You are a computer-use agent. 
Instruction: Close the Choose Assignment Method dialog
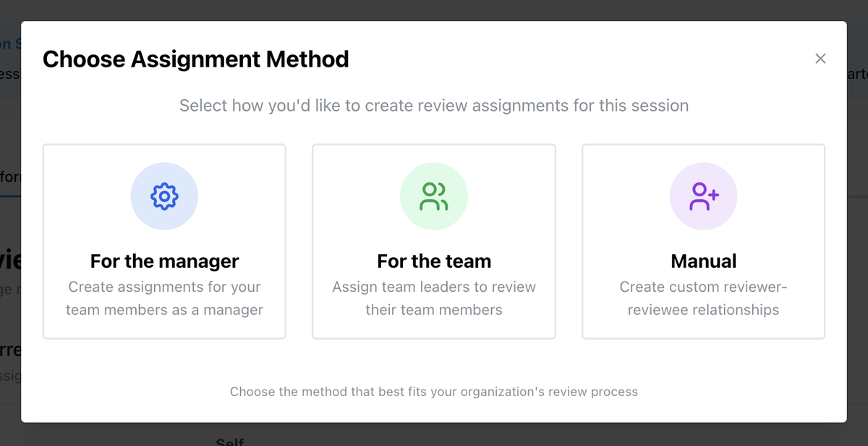tap(820, 59)
